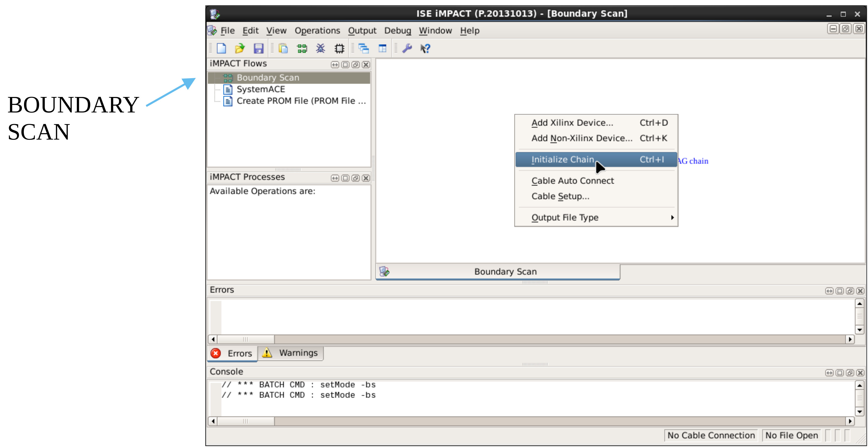
Task: Cascade windows using the overlapping windows icon
Action: coord(363,49)
